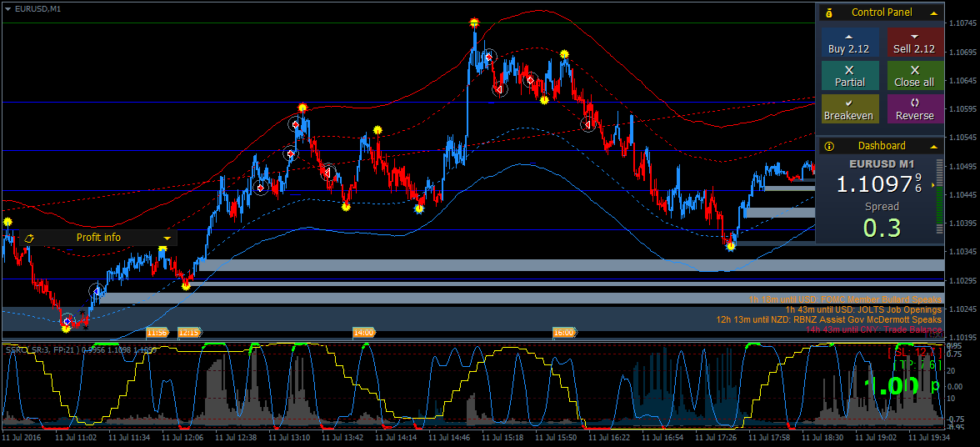Screen dimensions: 980x447
Task: Click the Partial close button
Action: [x=850, y=76]
